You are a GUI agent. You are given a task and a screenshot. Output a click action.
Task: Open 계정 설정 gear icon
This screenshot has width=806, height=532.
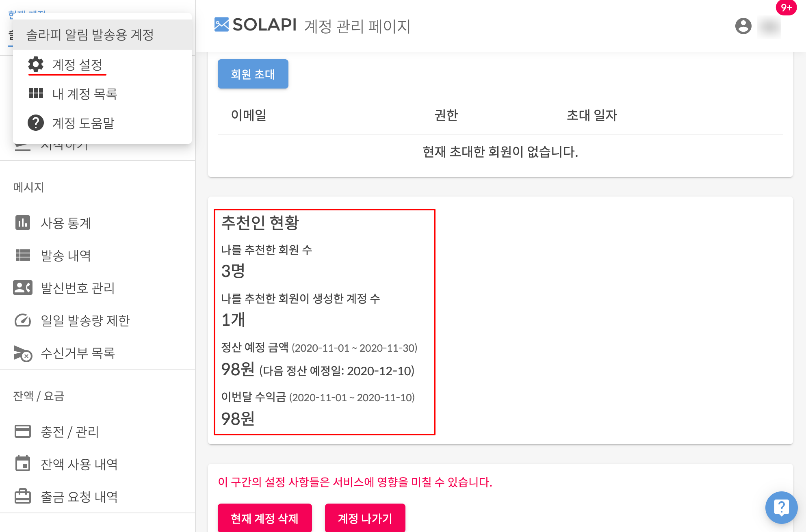(36, 64)
